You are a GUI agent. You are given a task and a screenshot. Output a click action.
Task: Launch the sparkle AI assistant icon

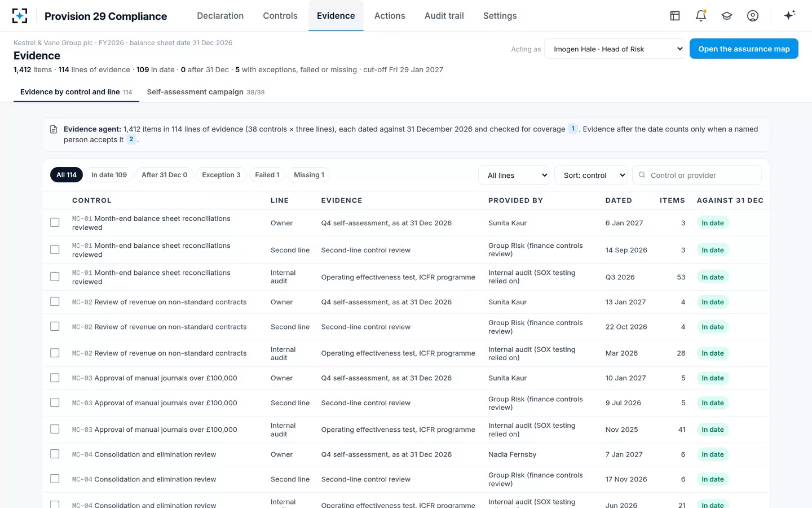[789, 15]
